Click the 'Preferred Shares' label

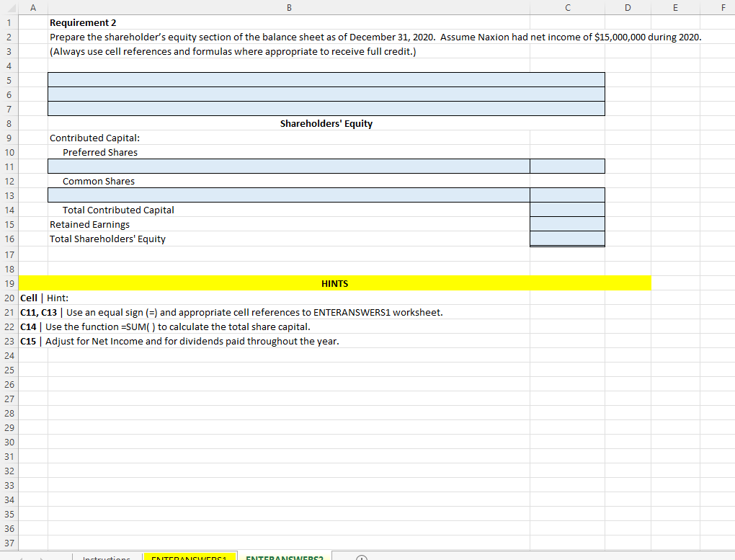pos(100,152)
